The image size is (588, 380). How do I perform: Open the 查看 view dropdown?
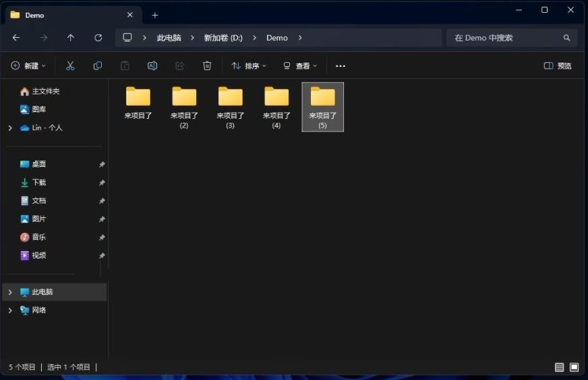point(300,65)
